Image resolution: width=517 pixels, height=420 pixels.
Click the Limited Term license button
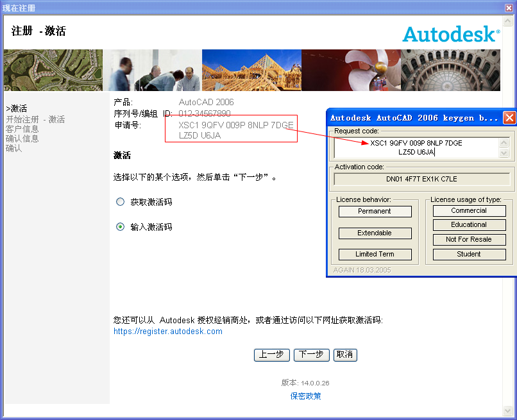pos(375,254)
